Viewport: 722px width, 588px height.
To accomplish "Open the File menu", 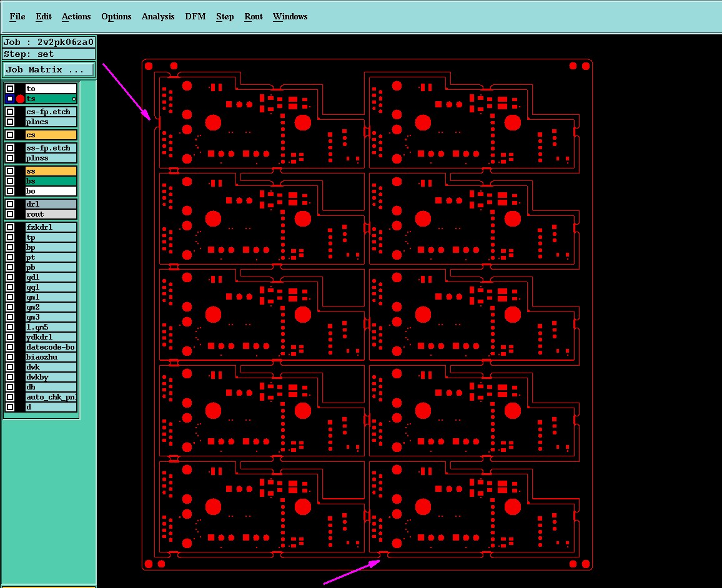I will (x=17, y=17).
